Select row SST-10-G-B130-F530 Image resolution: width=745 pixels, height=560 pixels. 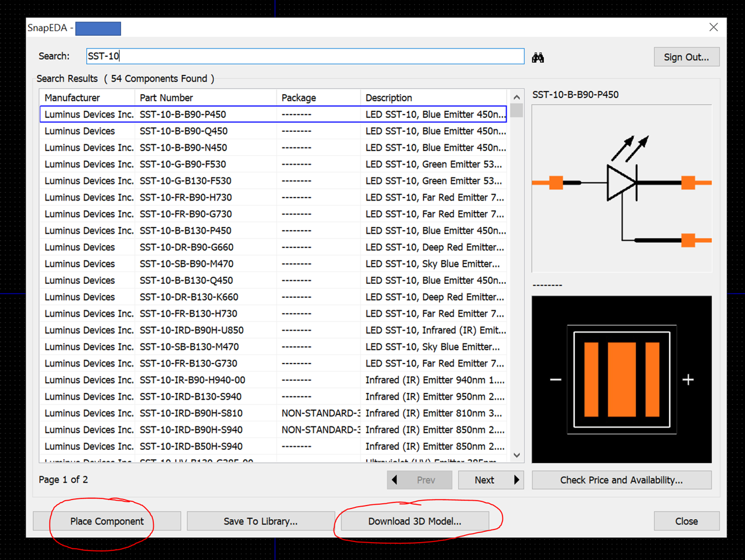tap(273, 181)
